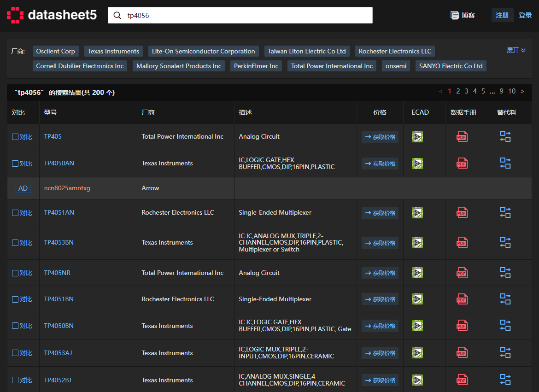Viewport: 539px width, 392px height.
Task: Open part link TP4052BJ
Action: pos(58,380)
